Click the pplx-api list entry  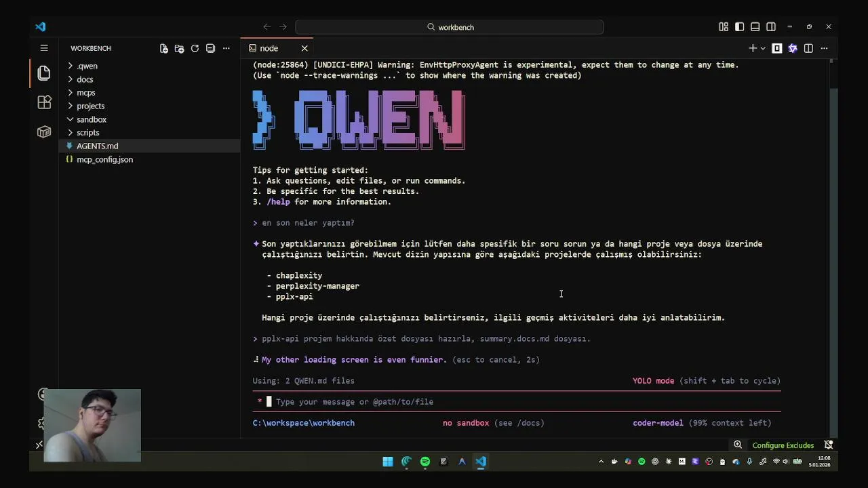(294, 297)
